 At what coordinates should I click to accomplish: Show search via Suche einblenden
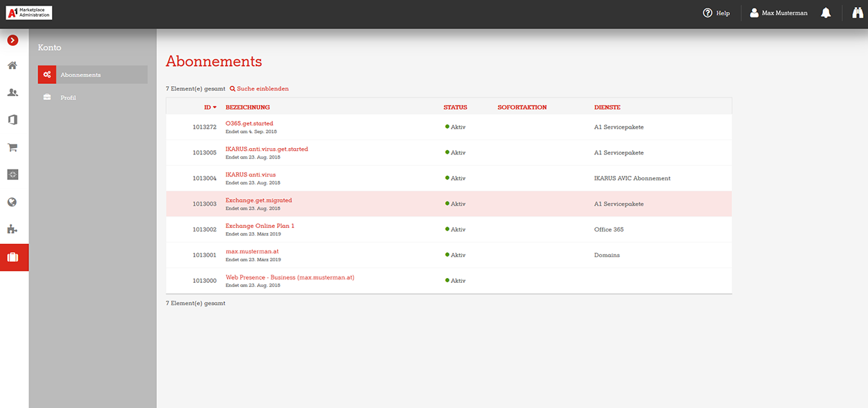point(259,89)
